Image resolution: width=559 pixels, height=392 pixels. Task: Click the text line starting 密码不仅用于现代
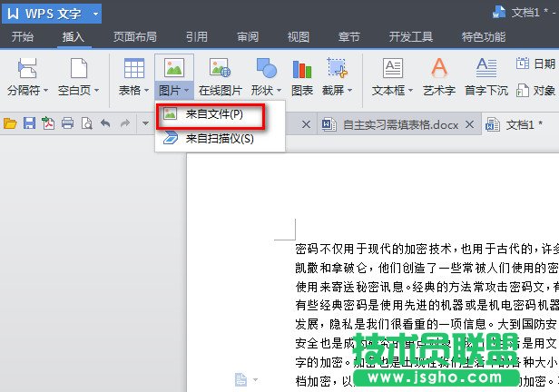click(x=427, y=249)
